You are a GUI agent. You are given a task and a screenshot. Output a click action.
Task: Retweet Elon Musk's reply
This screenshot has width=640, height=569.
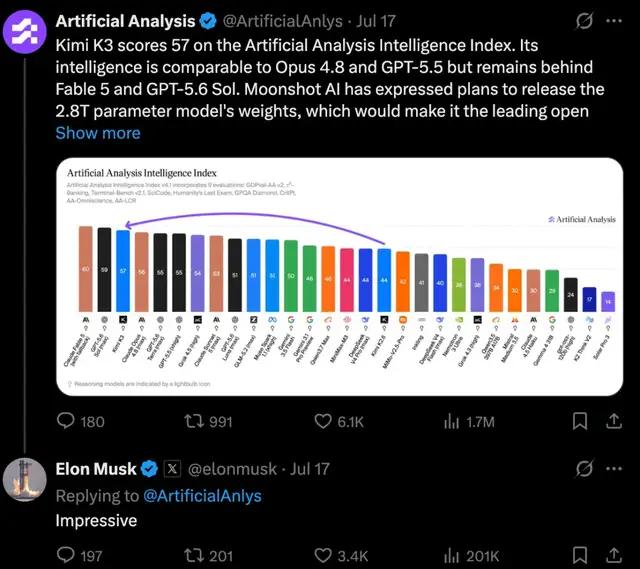pyautogui.click(x=208, y=556)
